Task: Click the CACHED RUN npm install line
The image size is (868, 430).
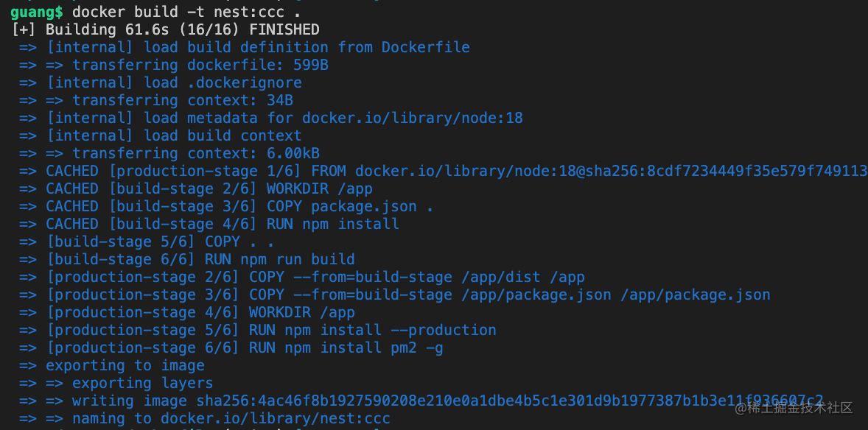Action: (209, 224)
